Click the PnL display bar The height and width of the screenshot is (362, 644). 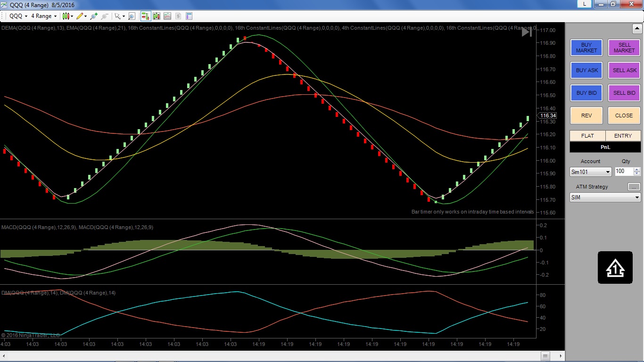coord(605,147)
